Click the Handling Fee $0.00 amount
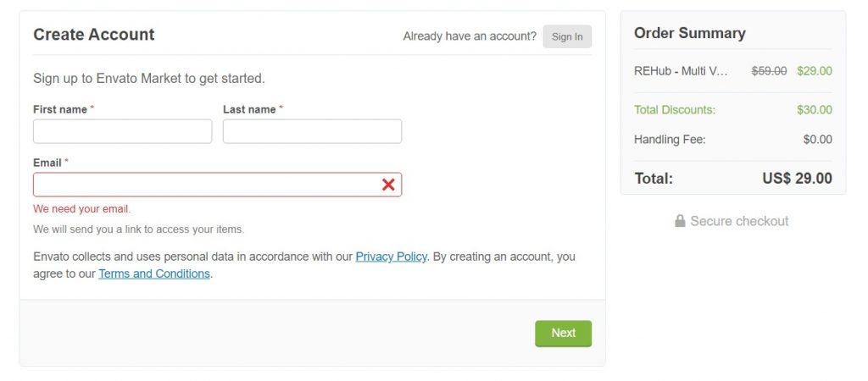868x381 pixels. tap(818, 140)
